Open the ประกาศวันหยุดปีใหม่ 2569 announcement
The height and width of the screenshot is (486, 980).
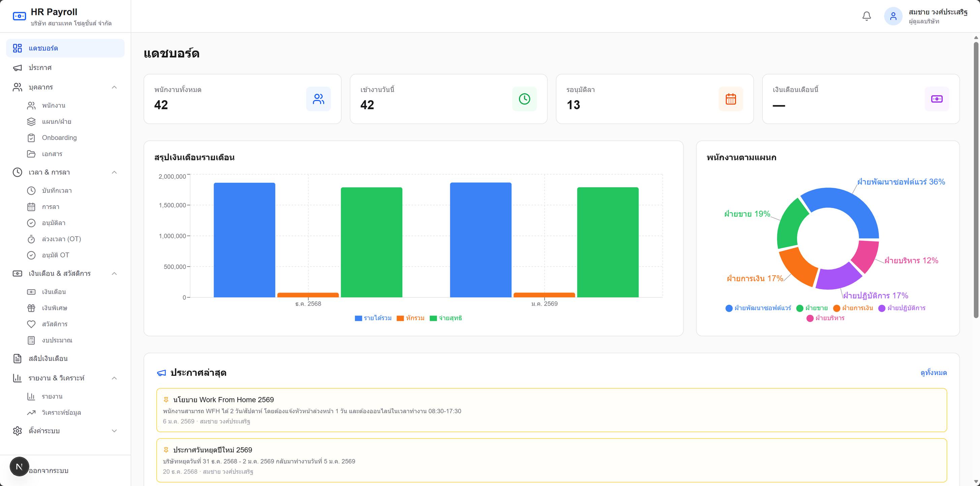(552, 460)
